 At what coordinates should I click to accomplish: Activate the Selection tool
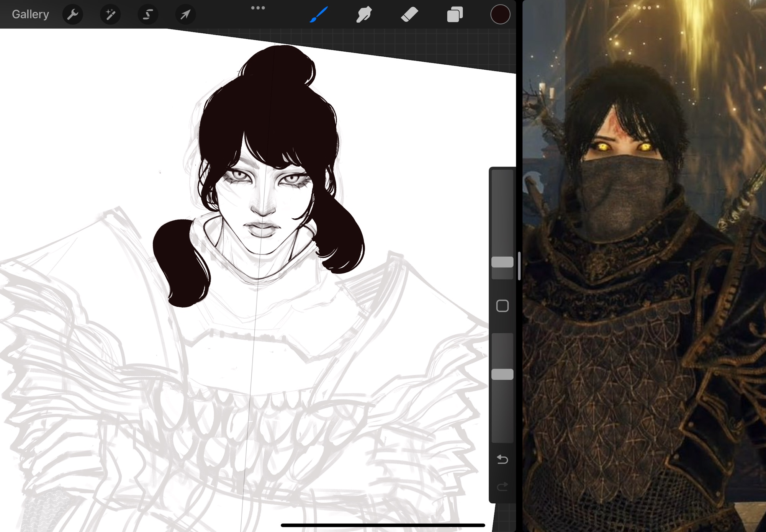(x=148, y=15)
